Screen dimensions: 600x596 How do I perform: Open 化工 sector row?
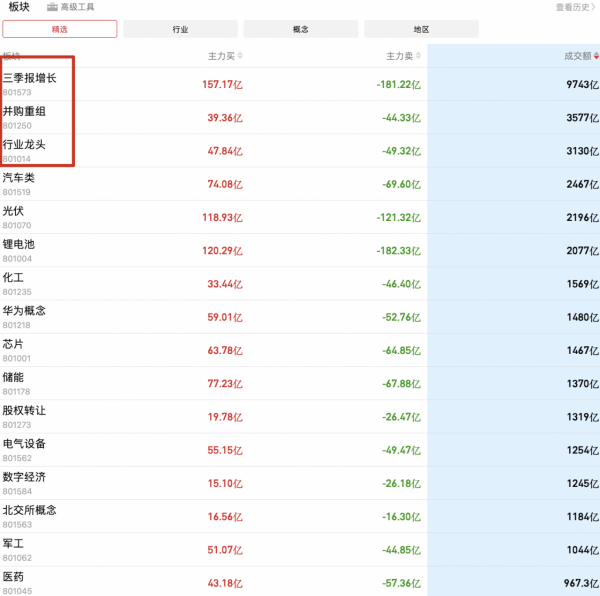click(x=300, y=284)
